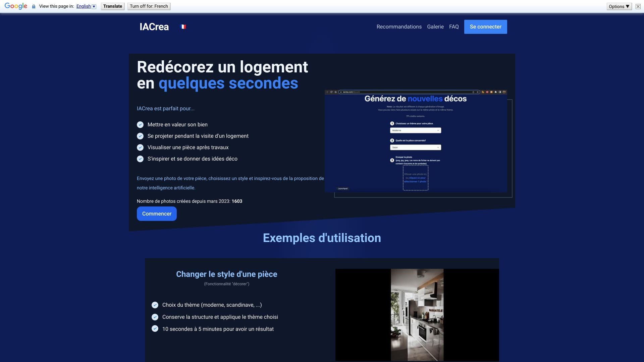Click the French flag beside the IACrea logo
The width and height of the screenshot is (644, 362).
(183, 26)
